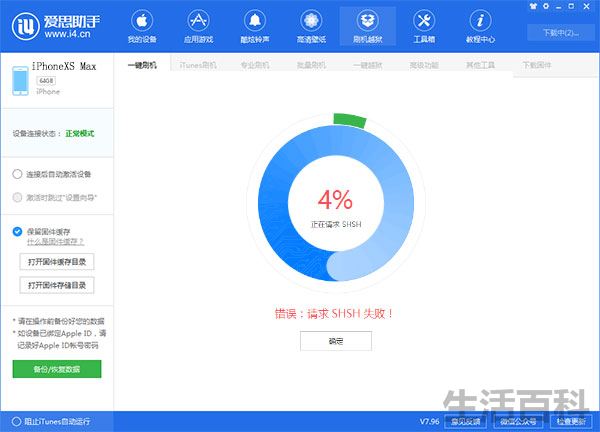Image resolution: width=600 pixels, height=432 pixels.
Task: Confirm the SHSH error with 确定
Action: (x=336, y=341)
